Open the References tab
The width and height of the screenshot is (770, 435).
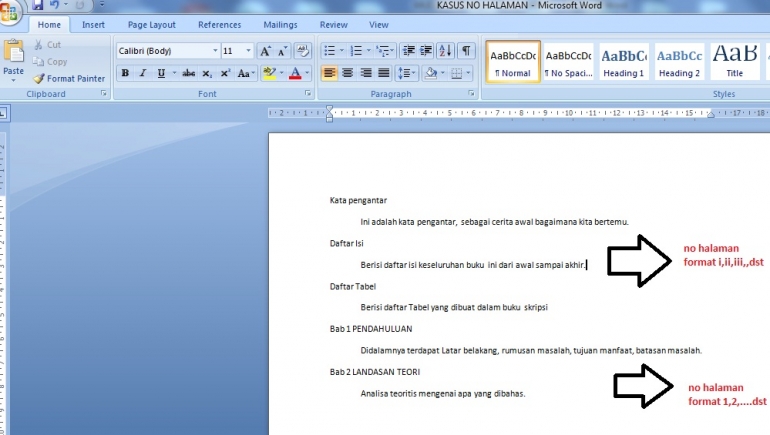220,25
